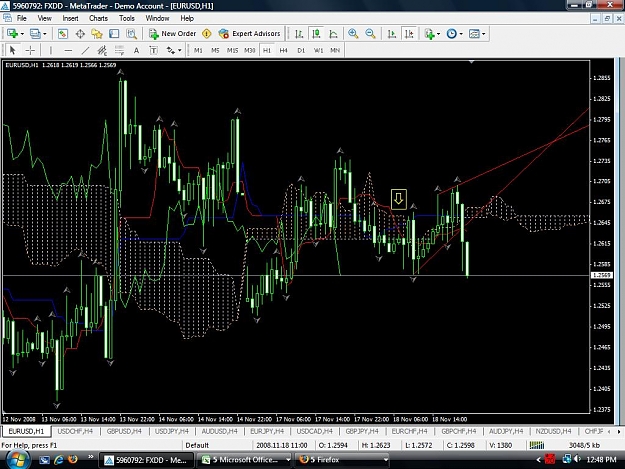This screenshot has height=469, width=625.
Task: Switch timeframe to MN
Action: (x=335, y=50)
